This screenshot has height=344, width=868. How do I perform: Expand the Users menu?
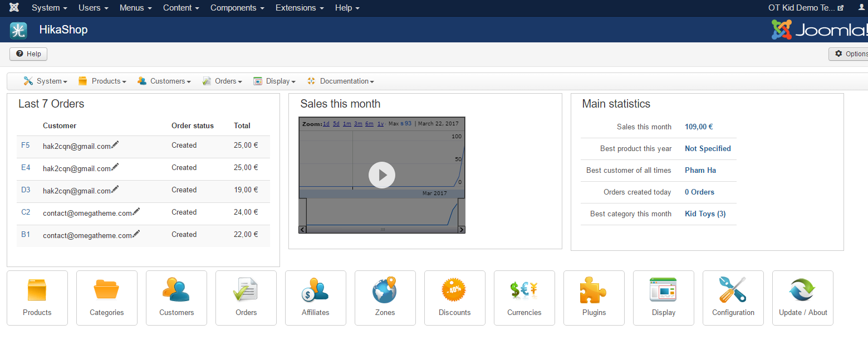pos(94,8)
